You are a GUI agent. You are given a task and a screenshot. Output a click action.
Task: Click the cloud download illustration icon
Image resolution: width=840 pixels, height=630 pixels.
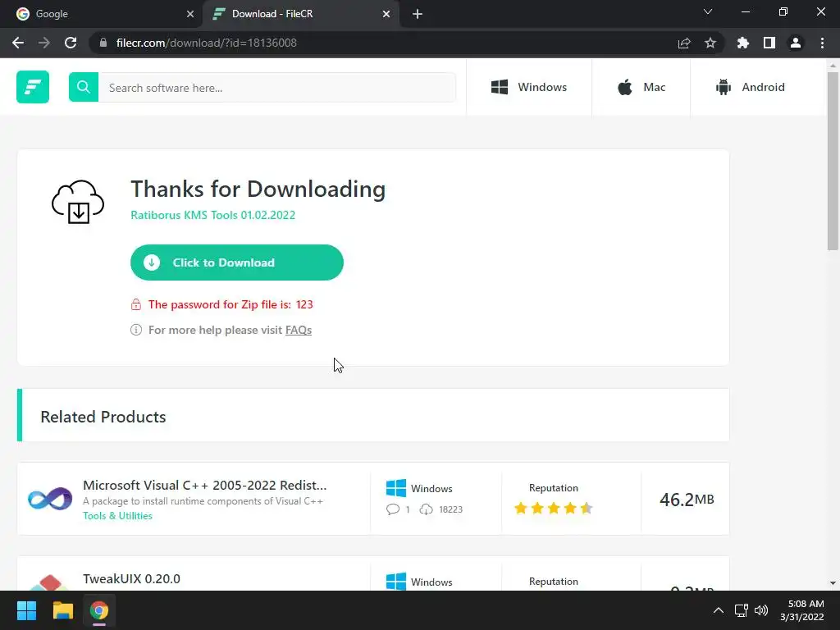pyautogui.click(x=78, y=202)
